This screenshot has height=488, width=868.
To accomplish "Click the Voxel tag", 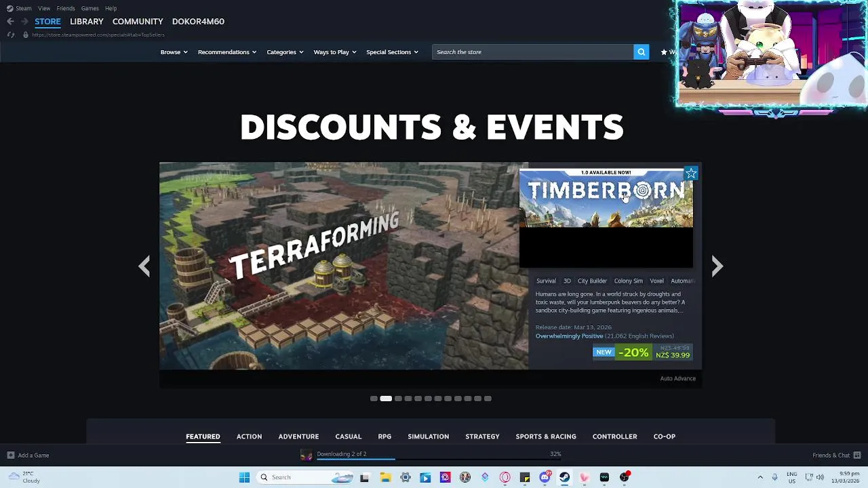I will tap(656, 281).
